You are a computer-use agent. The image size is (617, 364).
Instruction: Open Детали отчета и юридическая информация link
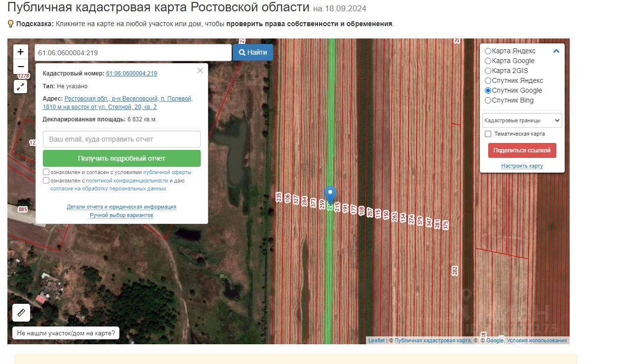[121, 207]
